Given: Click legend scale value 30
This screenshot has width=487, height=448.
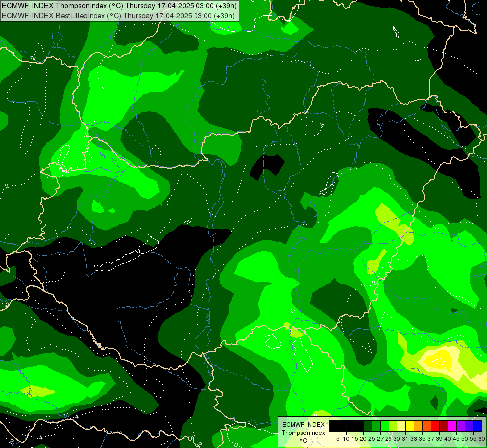Looking at the screenshot, I should [397, 439].
